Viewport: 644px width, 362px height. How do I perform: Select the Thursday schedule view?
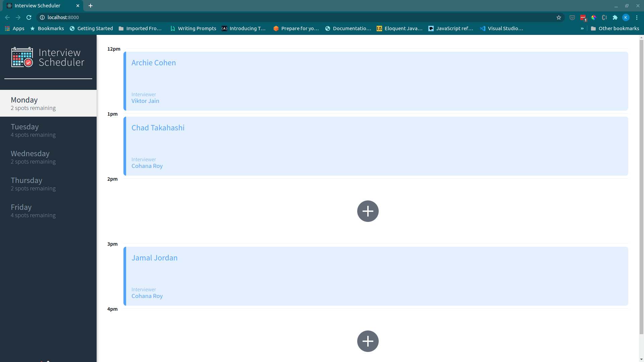click(x=48, y=183)
